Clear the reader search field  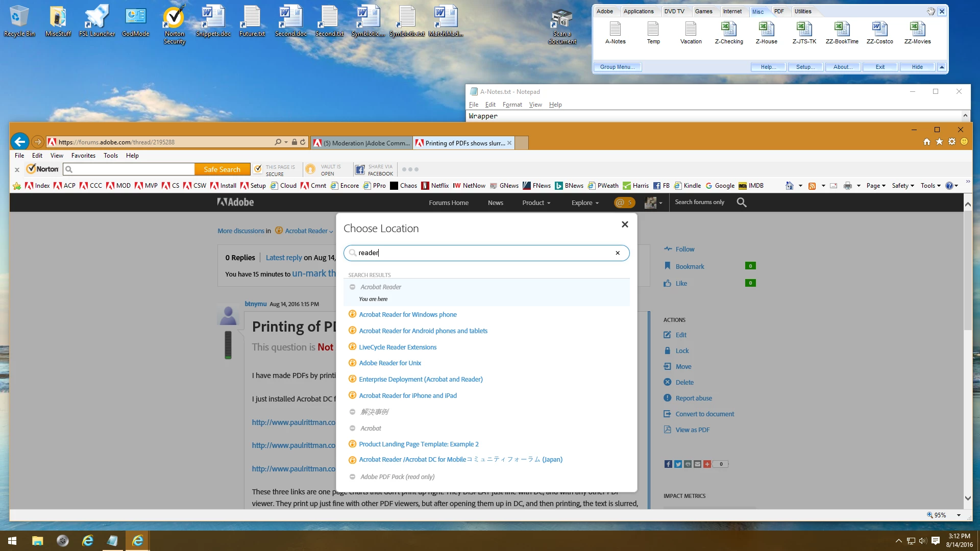[618, 253]
